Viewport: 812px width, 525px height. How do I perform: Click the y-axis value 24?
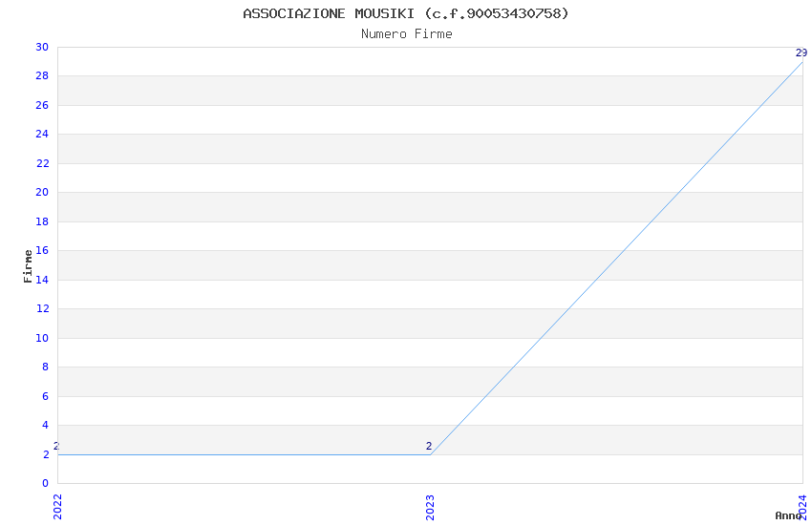click(42, 134)
